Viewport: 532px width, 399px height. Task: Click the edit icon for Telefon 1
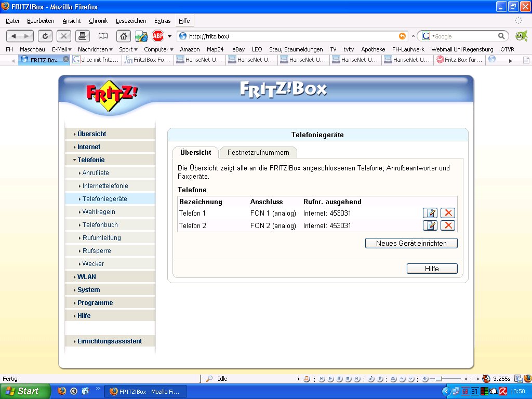430,213
